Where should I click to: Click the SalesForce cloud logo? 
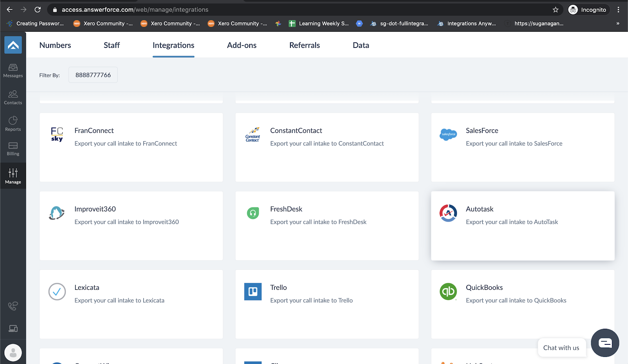[x=448, y=135]
